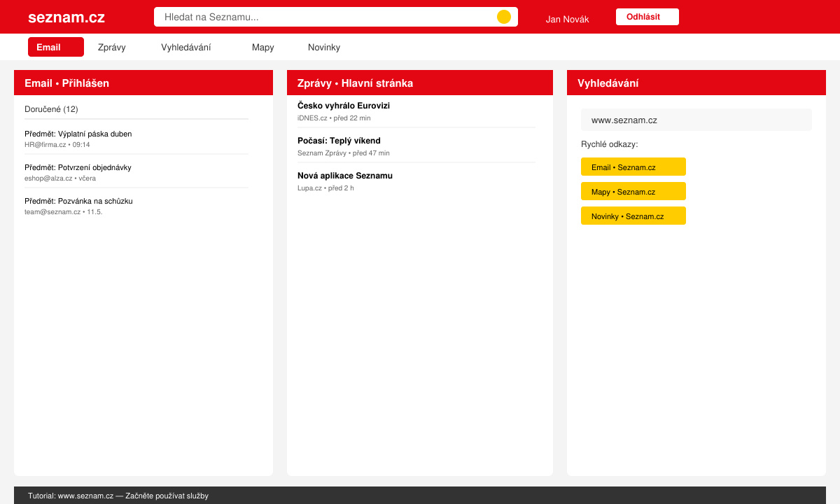
Task: Log out with the Odhlásit button
Action: [x=647, y=17]
